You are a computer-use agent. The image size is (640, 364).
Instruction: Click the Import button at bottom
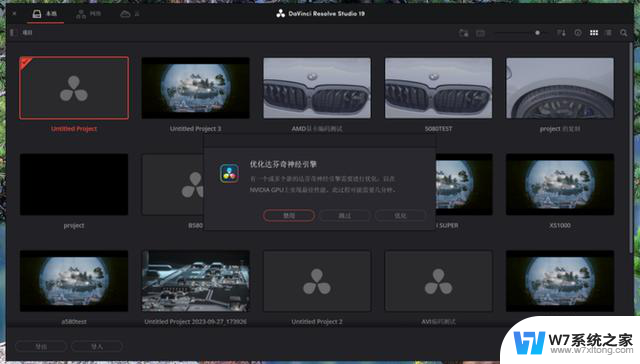(x=97, y=346)
